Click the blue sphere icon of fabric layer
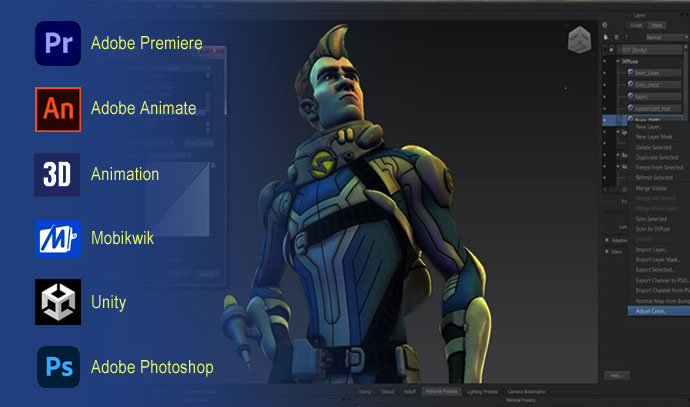This screenshot has height=407, width=690. [x=631, y=95]
